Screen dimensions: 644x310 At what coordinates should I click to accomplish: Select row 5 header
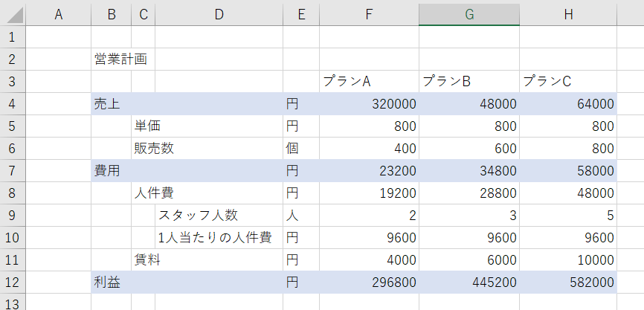[x=13, y=126]
